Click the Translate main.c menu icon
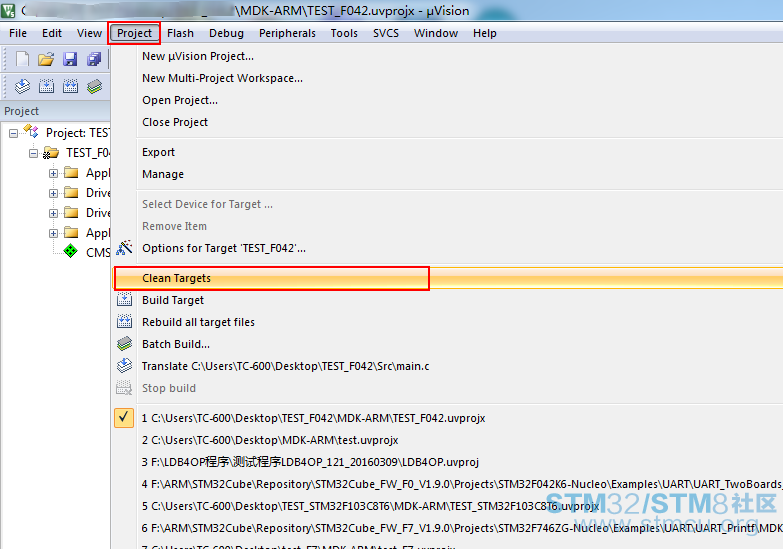Screen dimensions: 783x549 (124, 366)
